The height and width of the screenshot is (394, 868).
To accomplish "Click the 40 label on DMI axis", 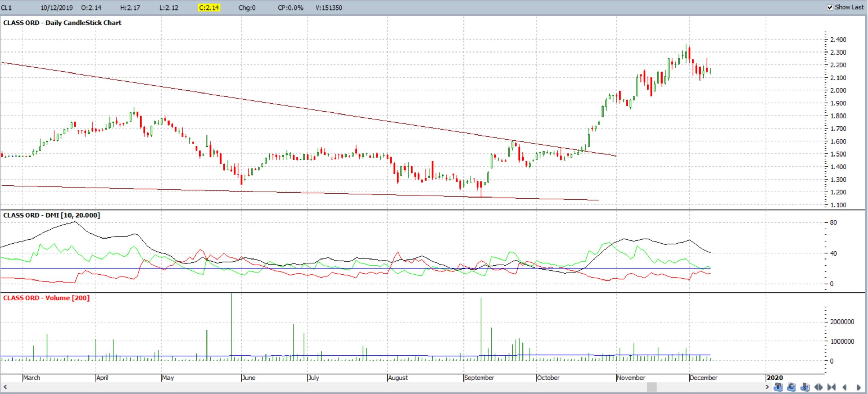I will click(x=833, y=253).
